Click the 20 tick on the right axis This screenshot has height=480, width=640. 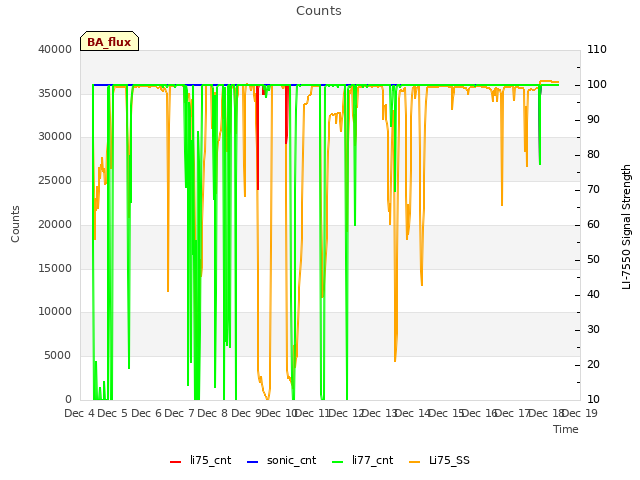coord(593,364)
